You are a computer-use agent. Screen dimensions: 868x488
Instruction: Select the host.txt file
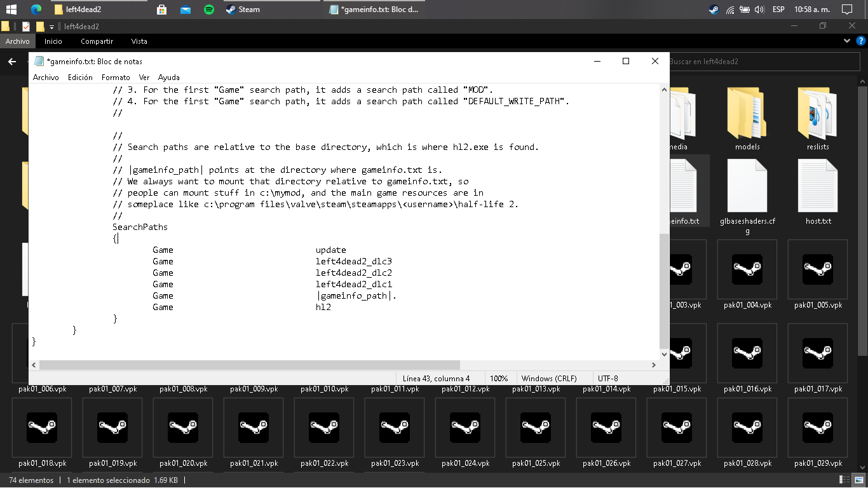[x=818, y=193]
